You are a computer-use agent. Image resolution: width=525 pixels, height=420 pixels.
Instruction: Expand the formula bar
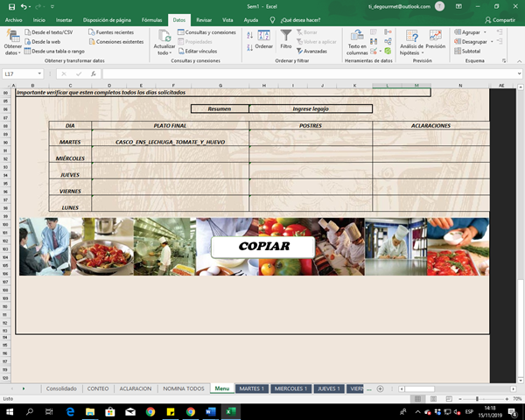pyautogui.click(x=519, y=73)
